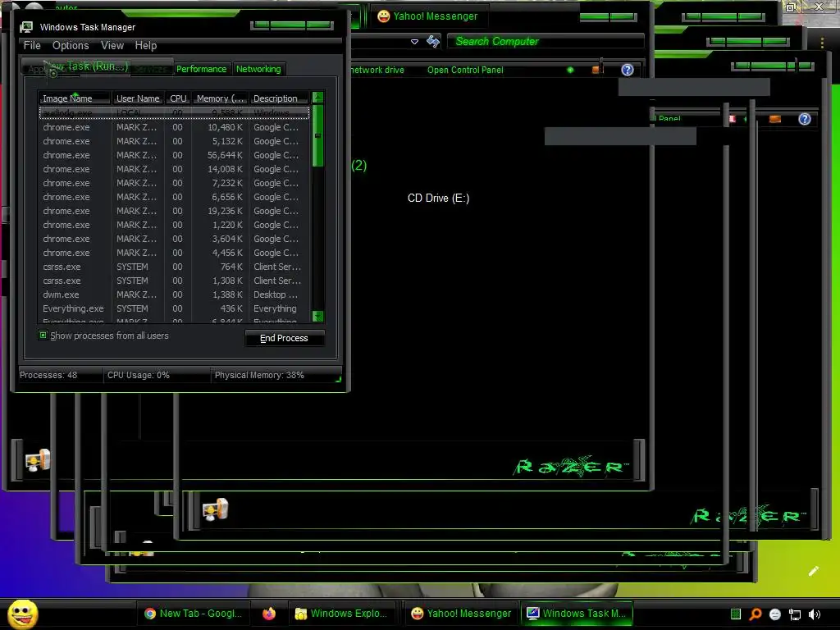This screenshot has height=630, width=840.
Task: Select csrss.exe row using 764 K
Action: (x=174, y=267)
